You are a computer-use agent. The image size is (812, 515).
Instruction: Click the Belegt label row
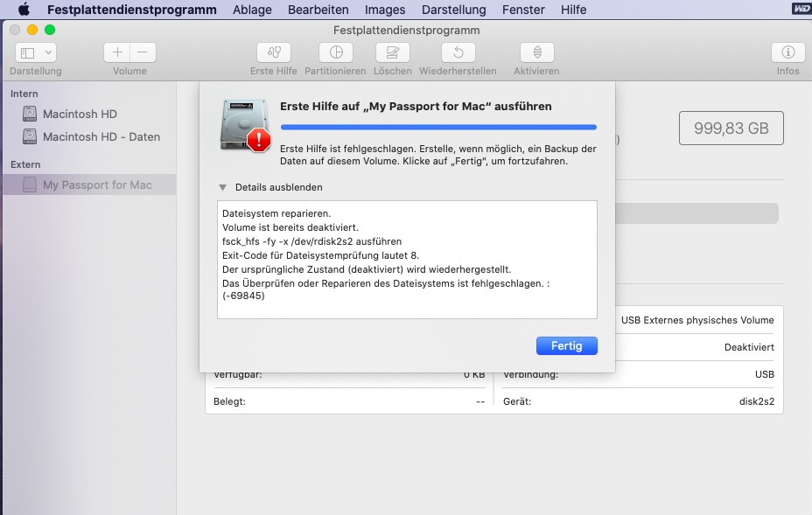(x=349, y=401)
